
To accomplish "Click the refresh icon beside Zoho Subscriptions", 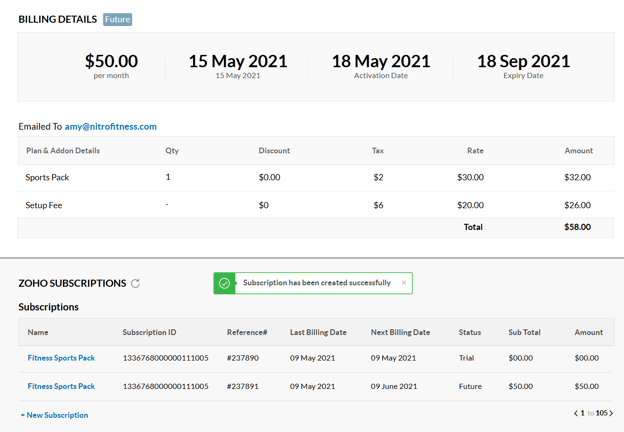I will point(136,284).
